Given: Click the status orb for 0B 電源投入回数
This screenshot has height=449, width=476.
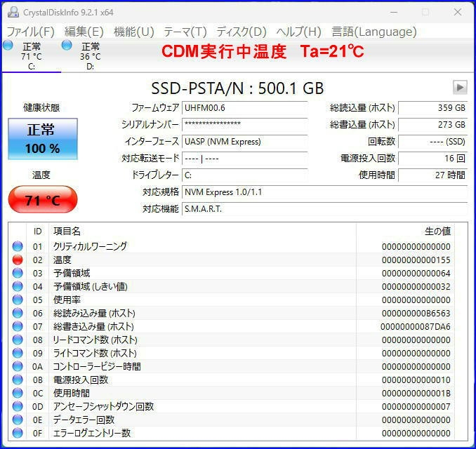Looking at the screenshot, I should tap(18, 380).
